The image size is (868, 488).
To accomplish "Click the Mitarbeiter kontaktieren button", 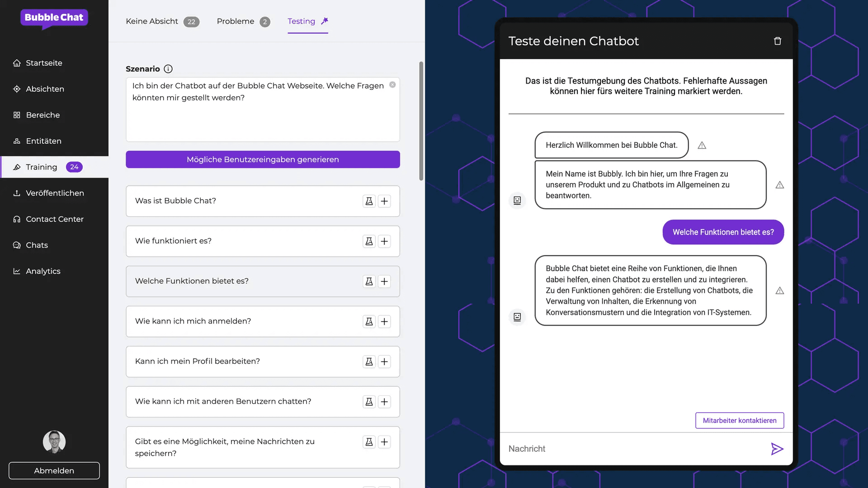I will click(739, 421).
